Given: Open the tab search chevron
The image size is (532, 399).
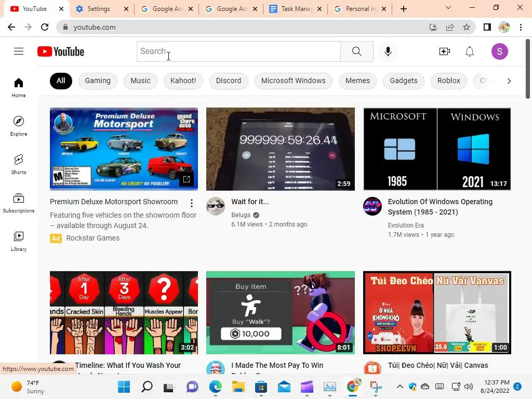Looking at the screenshot, I should click(x=448, y=7).
